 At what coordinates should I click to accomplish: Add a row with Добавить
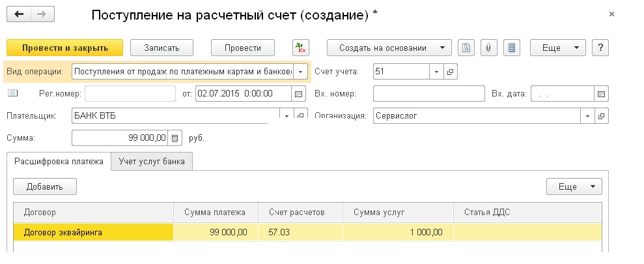tap(45, 186)
